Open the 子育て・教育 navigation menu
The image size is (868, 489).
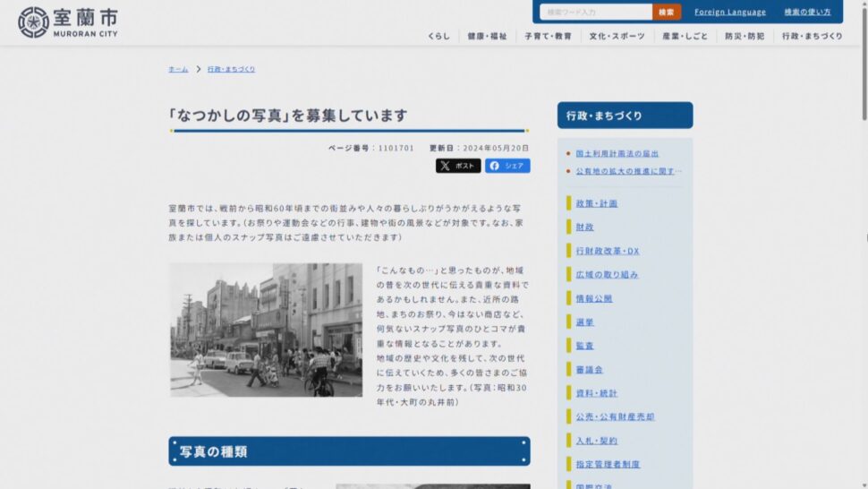[x=548, y=36]
